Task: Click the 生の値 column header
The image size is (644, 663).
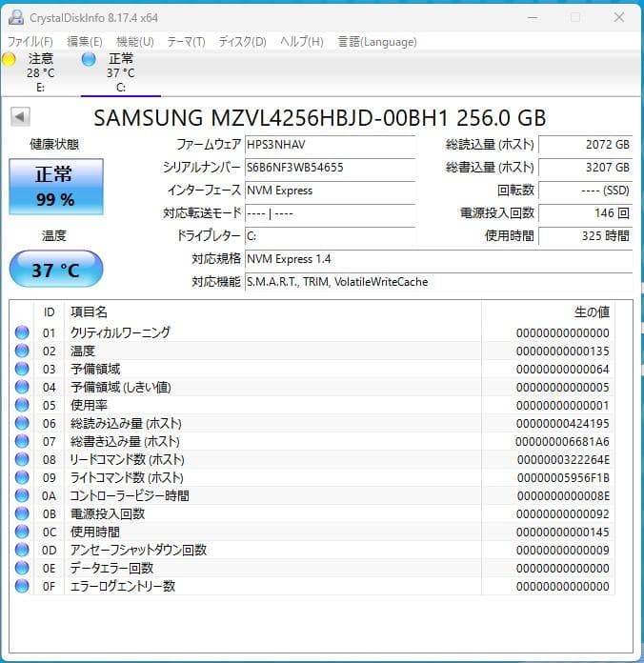Action: (x=592, y=312)
